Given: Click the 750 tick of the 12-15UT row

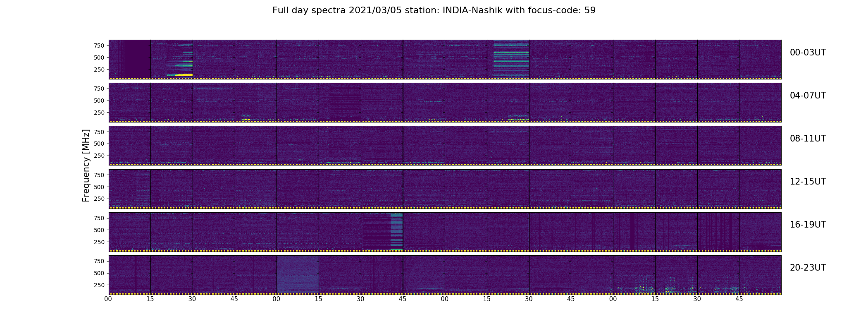Looking at the screenshot, I should [x=99, y=175].
